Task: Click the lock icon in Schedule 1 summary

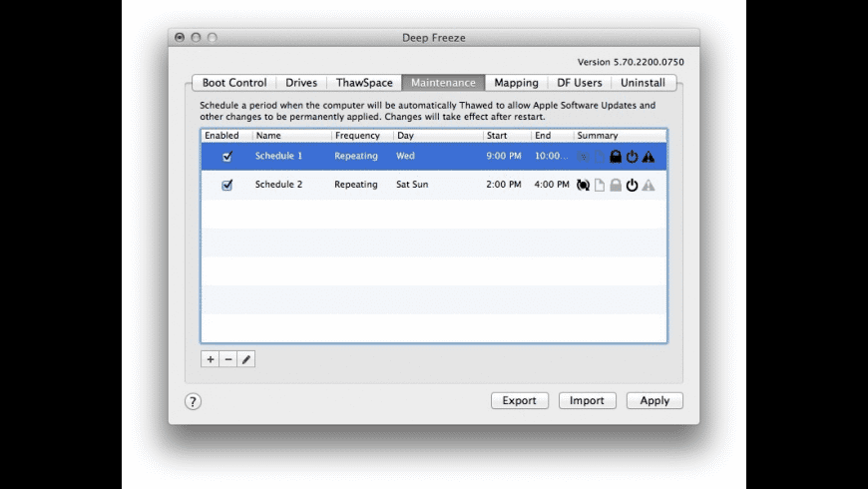Action: click(x=615, y=157)
